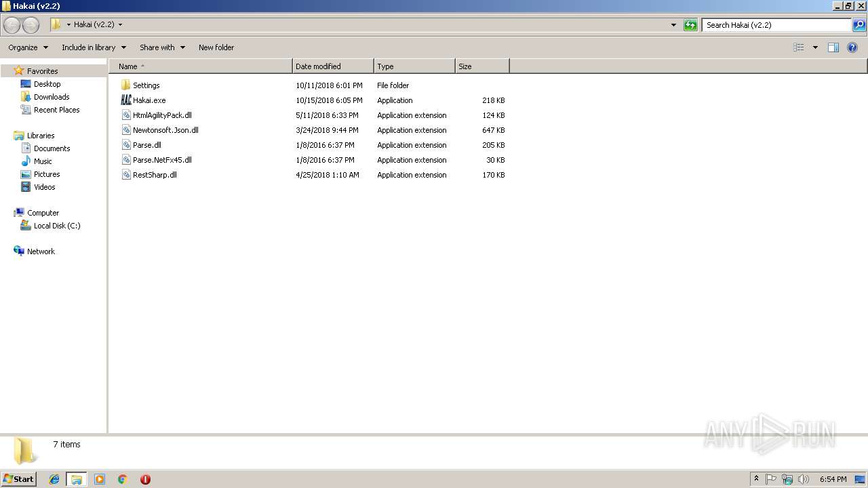Click the Show desktop button
This screenshot has height=488, width=868.
pos(861,479)
